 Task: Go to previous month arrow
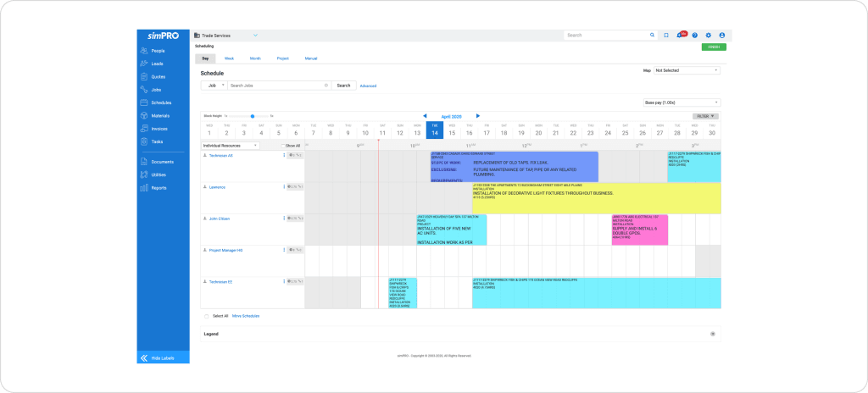[425, 116]
